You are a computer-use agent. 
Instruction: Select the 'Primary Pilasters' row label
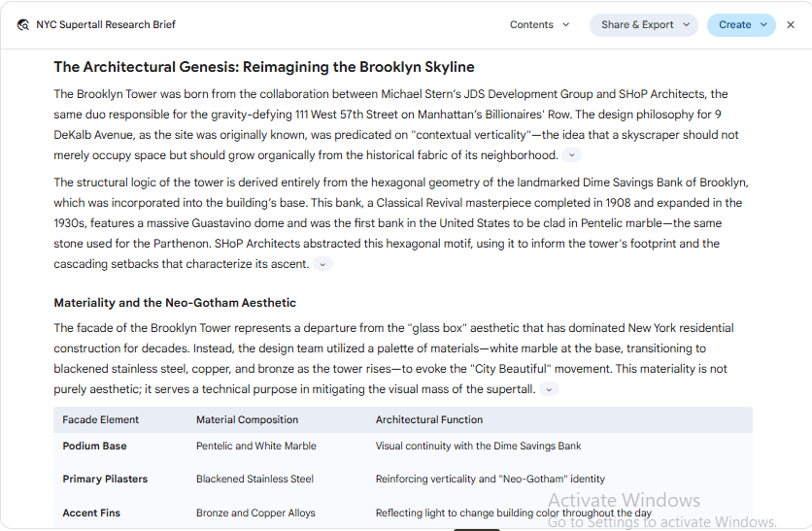point(105,480)
